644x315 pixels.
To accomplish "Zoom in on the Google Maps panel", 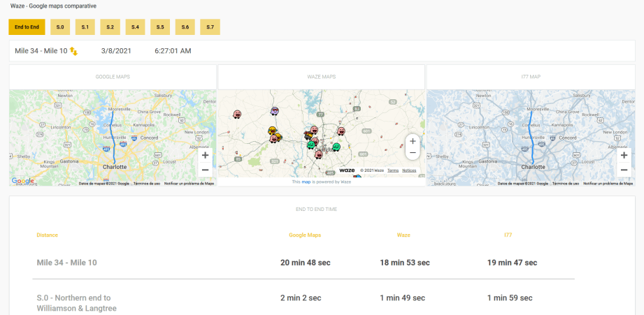I will tap(205, 156).
